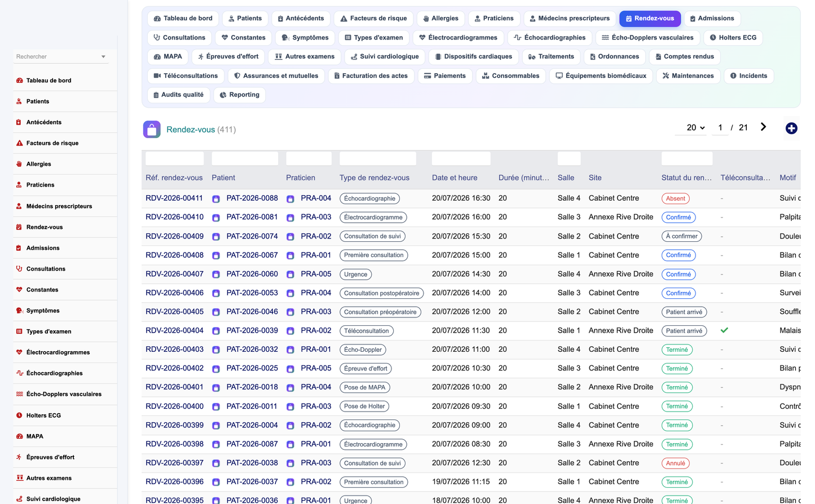Click the green téléconsultation checkmark in row RDV-2026-00404

coord(724,330)
